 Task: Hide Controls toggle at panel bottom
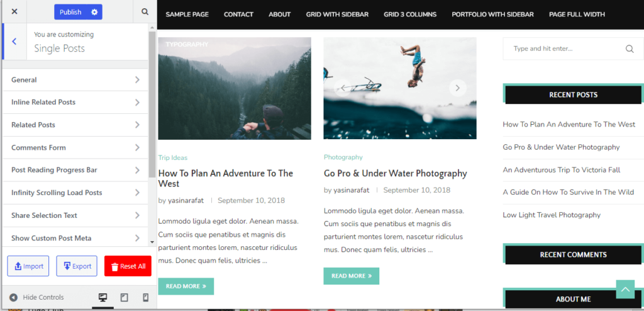[36, 297]
